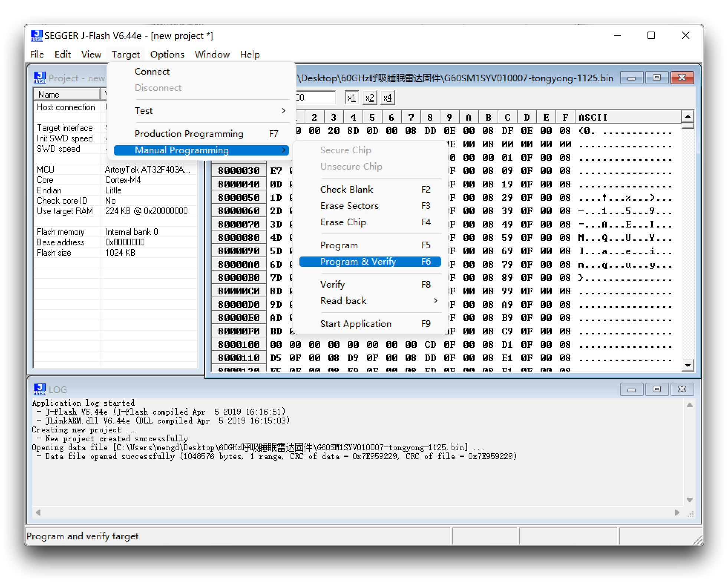The width and height of the screenshot is (728, 582).
Task: Open the Options menu
Action: pyautogui.click(x=167, y=55)
